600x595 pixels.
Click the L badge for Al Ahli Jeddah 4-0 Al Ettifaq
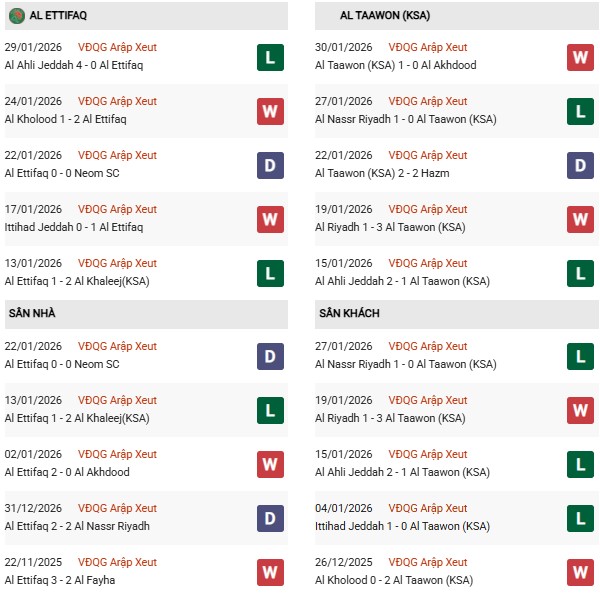pyautogui.click(x=270, y=57)
